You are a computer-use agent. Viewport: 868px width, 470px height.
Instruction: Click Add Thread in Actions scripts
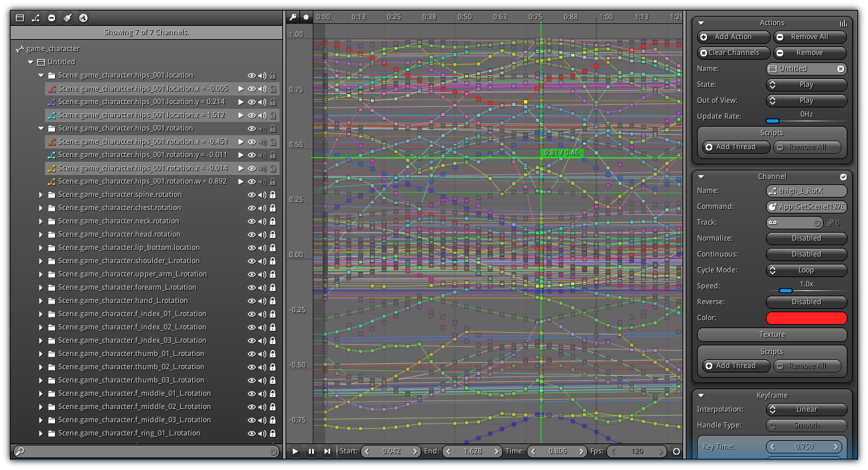pyautogui.click(x=735, y=147)
